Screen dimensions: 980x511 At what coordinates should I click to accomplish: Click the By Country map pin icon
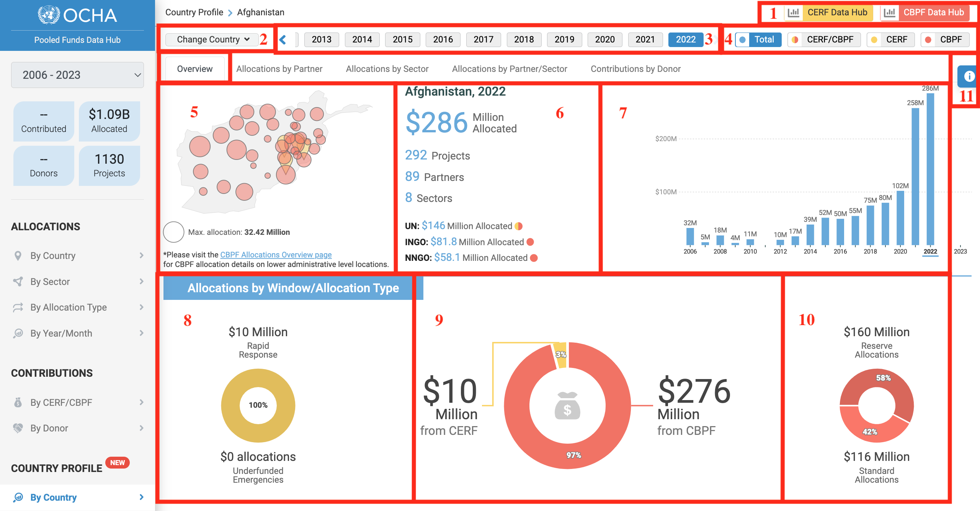pos(18,255)
